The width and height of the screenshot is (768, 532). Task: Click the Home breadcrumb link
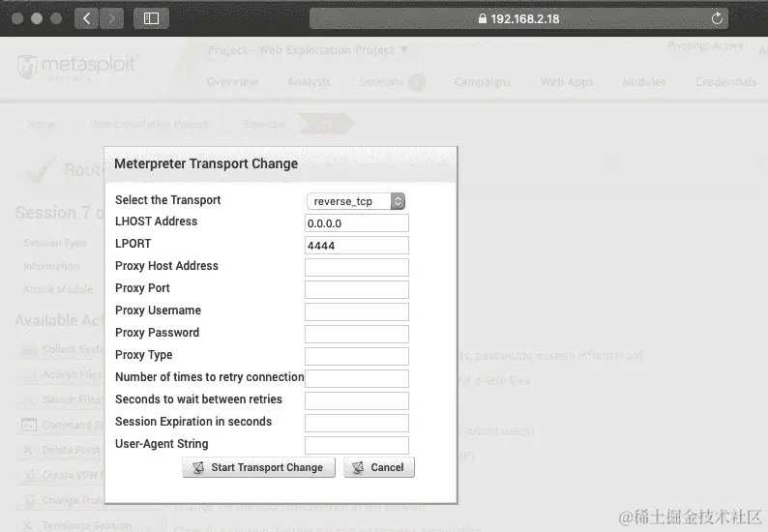[42, 124]
